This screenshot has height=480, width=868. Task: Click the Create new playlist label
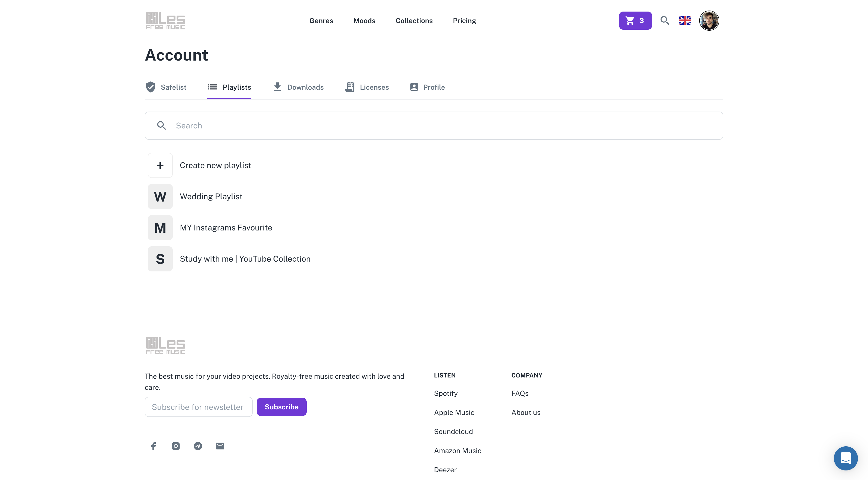pos(215,165)
